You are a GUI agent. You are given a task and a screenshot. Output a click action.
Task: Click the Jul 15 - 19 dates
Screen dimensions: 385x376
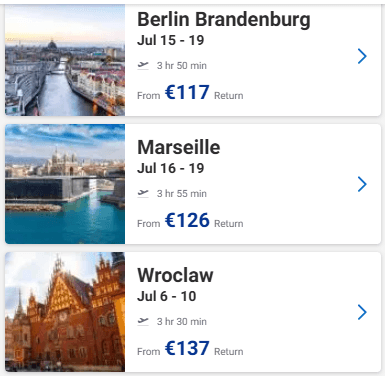click(170, 40)
